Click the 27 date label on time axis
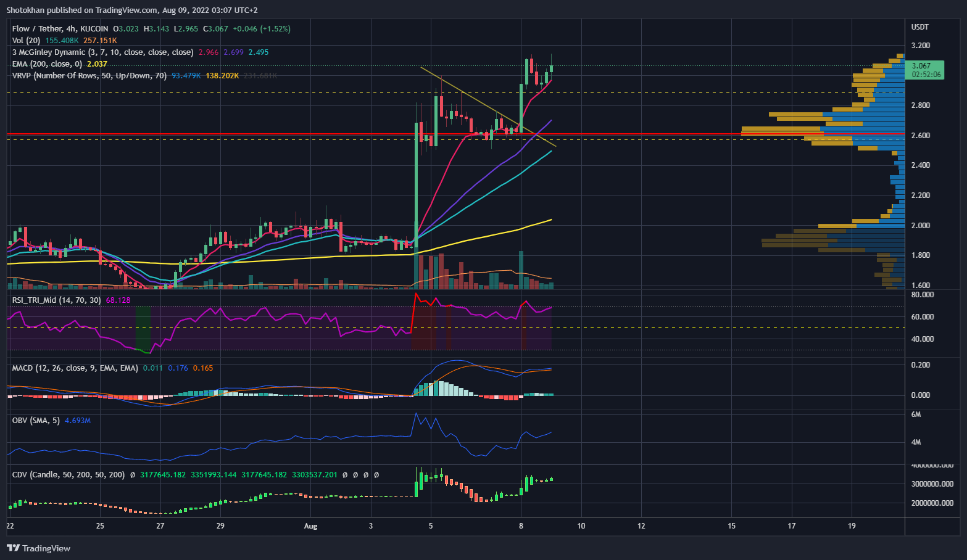967x560 pixels. pyautogui.click(x=160, y=526)
